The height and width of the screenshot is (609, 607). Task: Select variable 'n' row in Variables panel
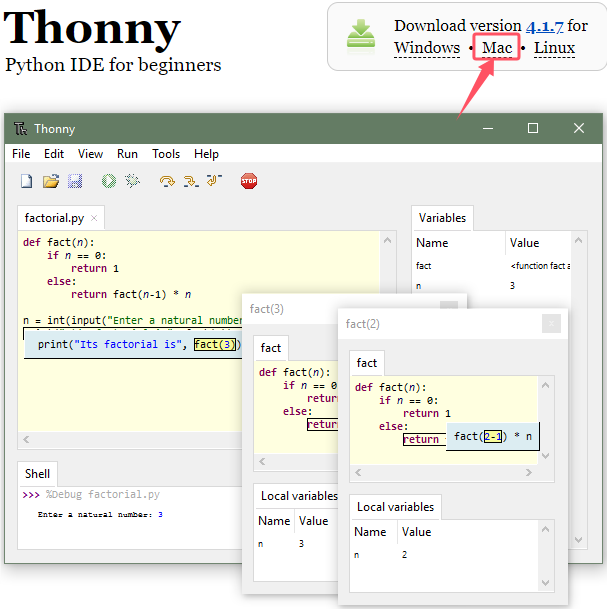pyautogui.click(x=492, y=286)
